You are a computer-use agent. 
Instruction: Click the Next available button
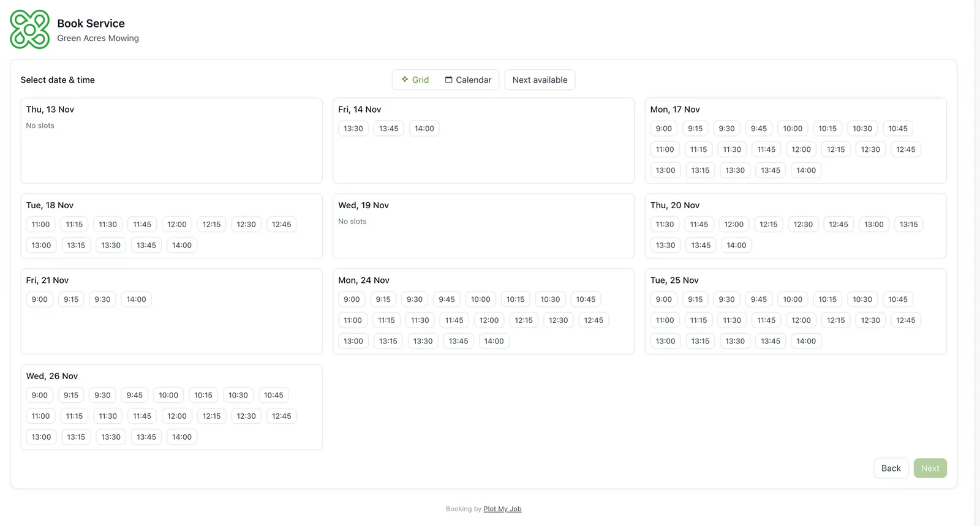(540, 80)
